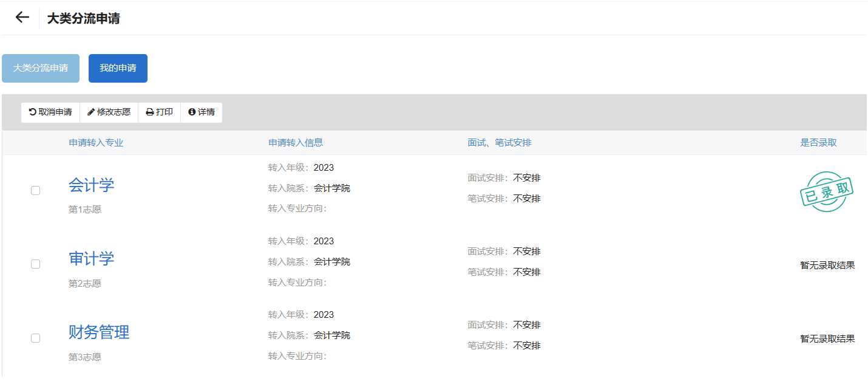This screenshot has height=381, width=868.
Task: Click the 打印 printer button
Action: pyautogui.click(x=160, y=112)
